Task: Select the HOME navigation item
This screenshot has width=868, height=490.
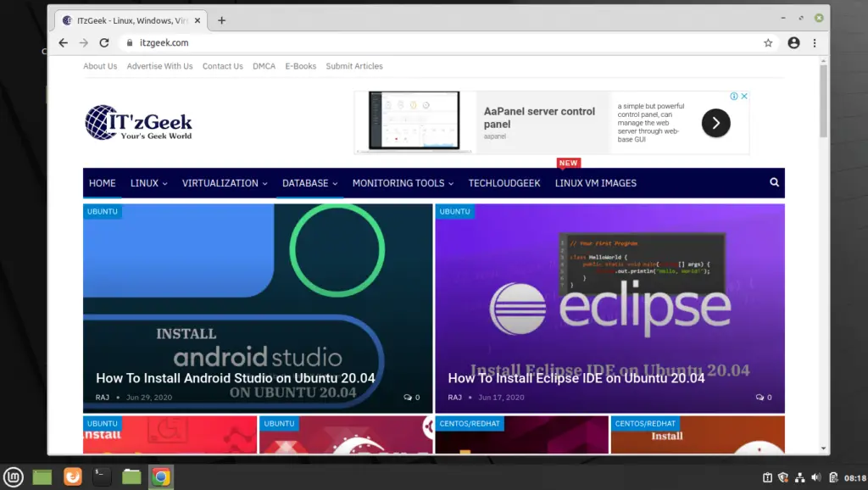Action: (x=103, y=183)
